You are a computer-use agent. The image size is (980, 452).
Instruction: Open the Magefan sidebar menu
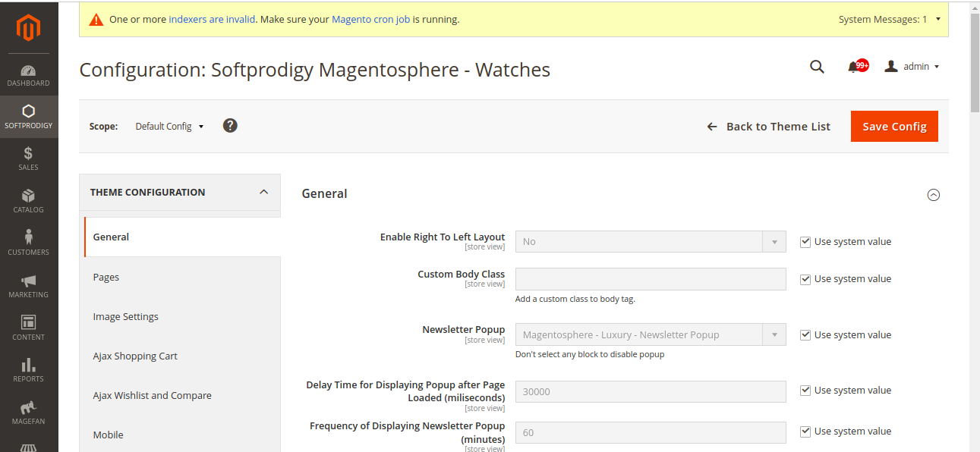[29, 413]
